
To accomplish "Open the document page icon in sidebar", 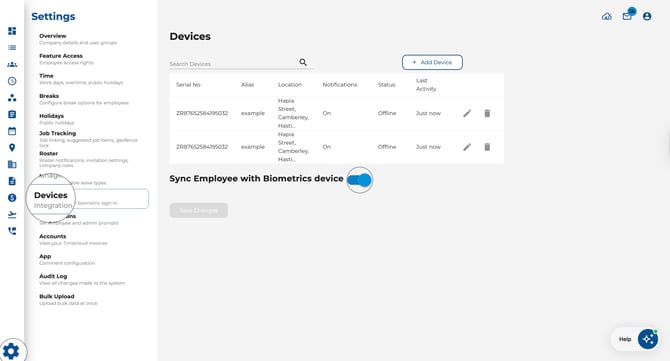I will tap(12, 181).
